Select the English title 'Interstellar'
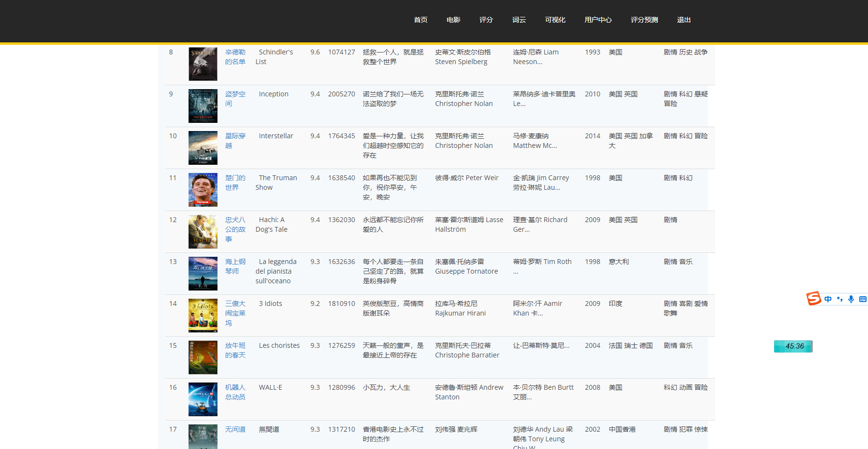 [x=276, y=136]
